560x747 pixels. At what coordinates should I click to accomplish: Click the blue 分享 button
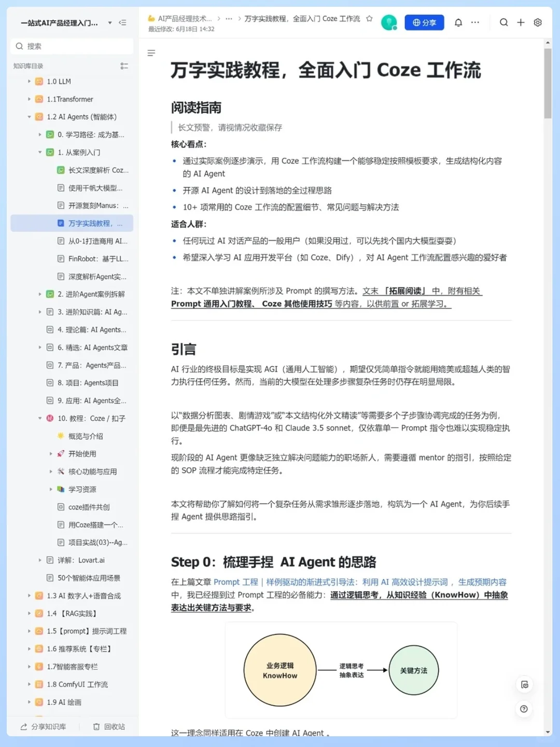[x=424, y=23]
